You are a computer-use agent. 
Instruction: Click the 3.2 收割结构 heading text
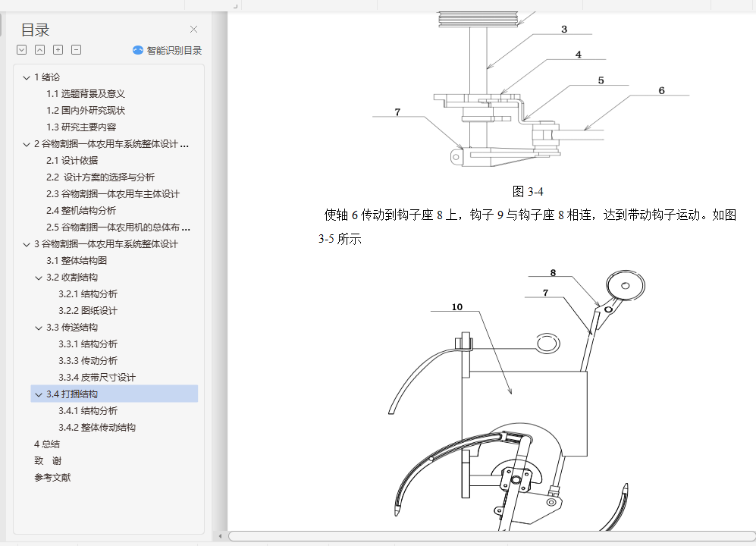coord(72,278)
